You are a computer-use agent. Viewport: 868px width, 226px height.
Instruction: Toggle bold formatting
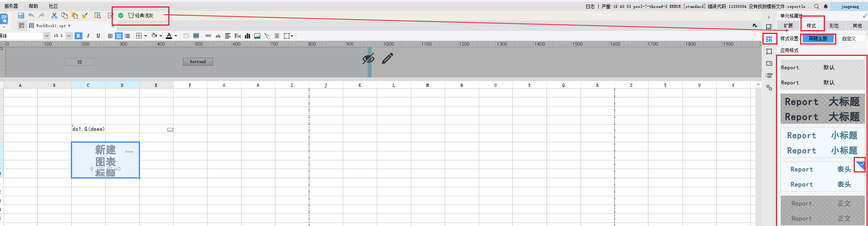coord(78,36)
